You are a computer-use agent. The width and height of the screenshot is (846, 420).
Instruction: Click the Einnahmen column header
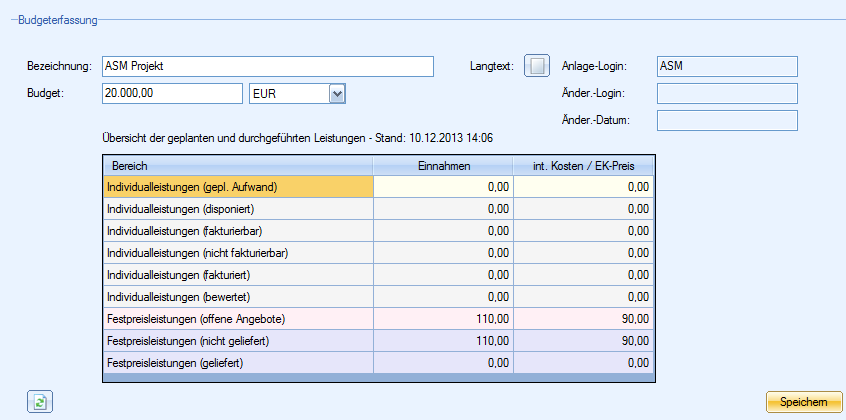tap(444, 166)
